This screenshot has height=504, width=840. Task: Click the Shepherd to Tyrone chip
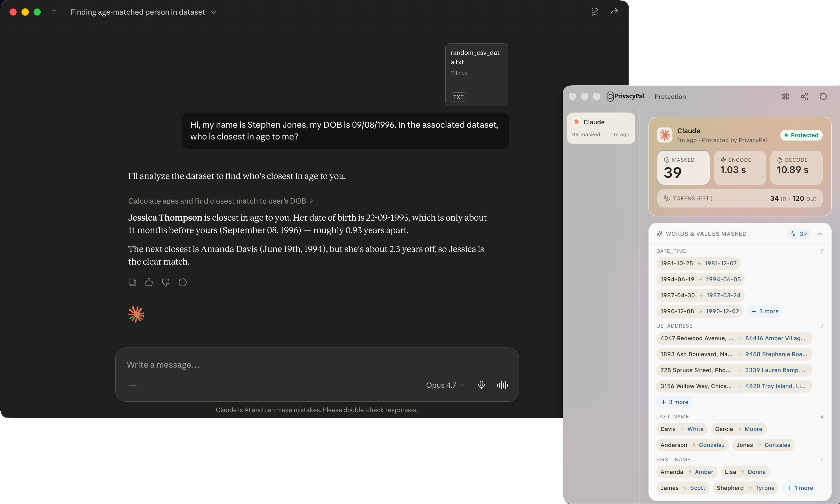(x=745, y=488)
